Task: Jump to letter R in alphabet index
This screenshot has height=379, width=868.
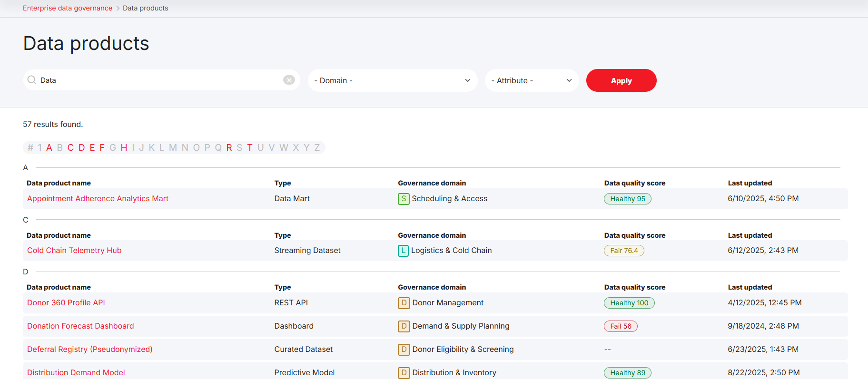Action: (229, 148)
